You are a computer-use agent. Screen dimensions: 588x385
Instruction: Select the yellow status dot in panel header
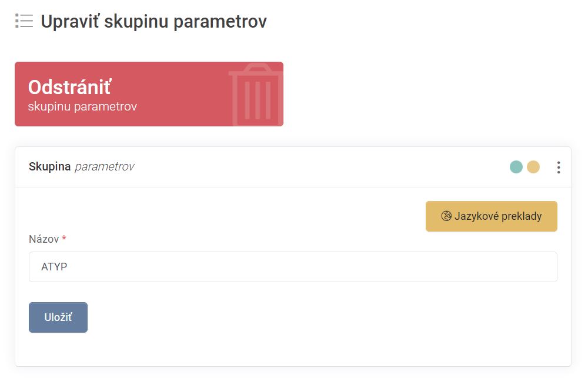pyautogui.click(x=533, y=167)
